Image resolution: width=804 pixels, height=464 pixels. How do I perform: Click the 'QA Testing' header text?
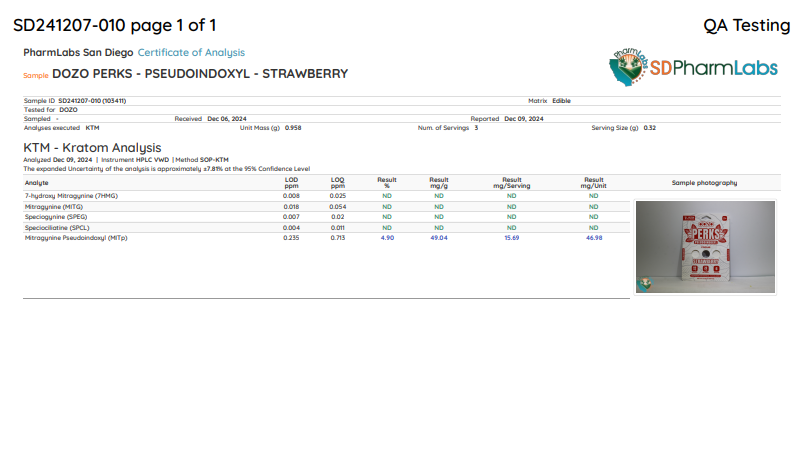pos(747,25)
